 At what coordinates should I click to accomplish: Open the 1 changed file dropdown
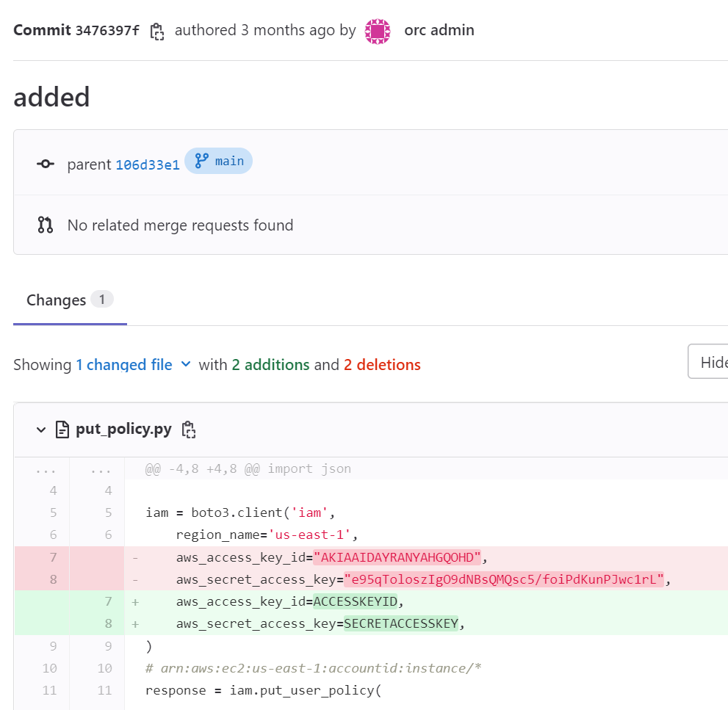click(x=134, y=364)
